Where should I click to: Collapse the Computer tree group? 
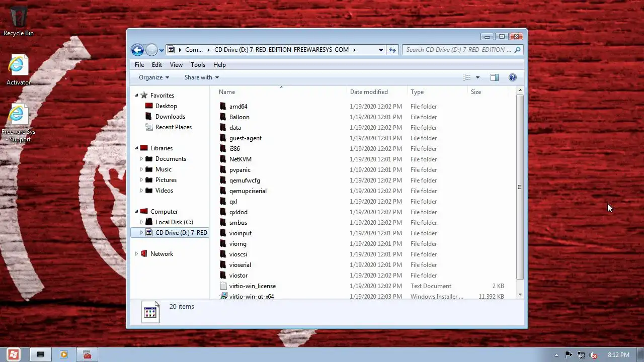[x=136, y=211]
